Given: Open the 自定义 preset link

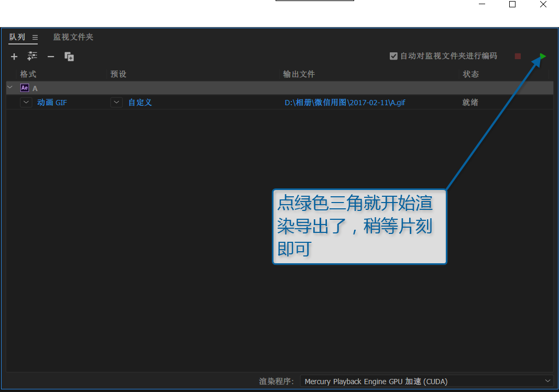Looking at the screenshot, I should [140, 103].
